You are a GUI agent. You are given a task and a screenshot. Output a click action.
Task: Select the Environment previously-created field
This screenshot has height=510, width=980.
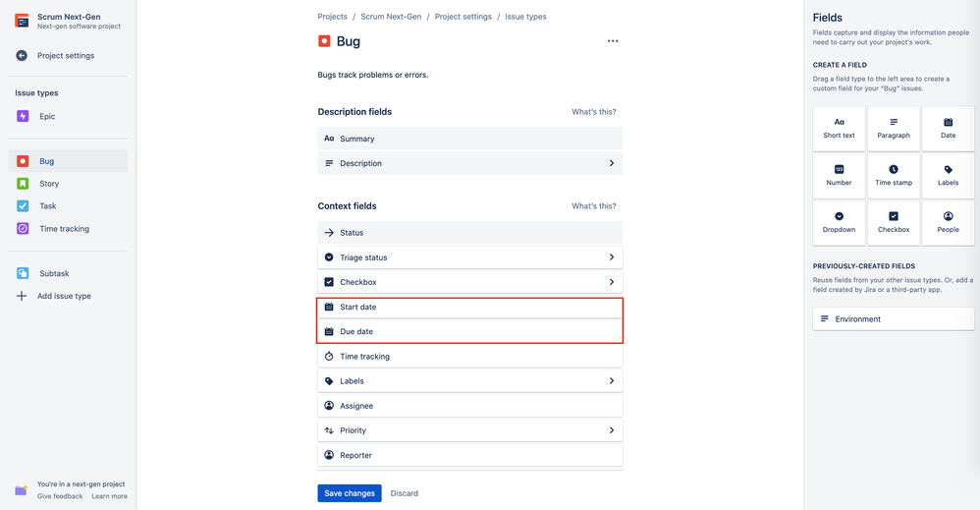pos(894,319)
